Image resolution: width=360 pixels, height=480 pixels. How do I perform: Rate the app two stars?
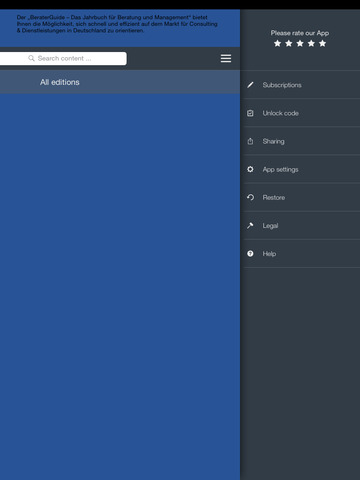[x=289, y=43]
